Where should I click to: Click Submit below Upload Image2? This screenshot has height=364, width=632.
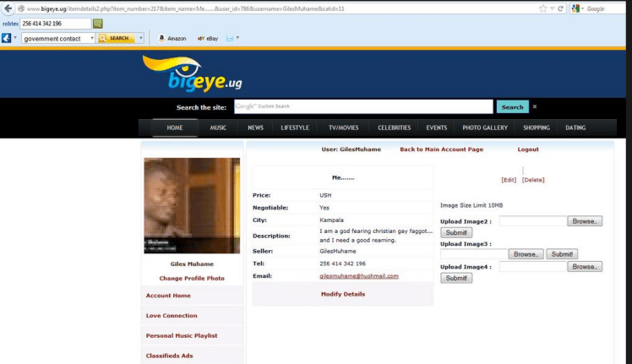(x=456, y=232)
